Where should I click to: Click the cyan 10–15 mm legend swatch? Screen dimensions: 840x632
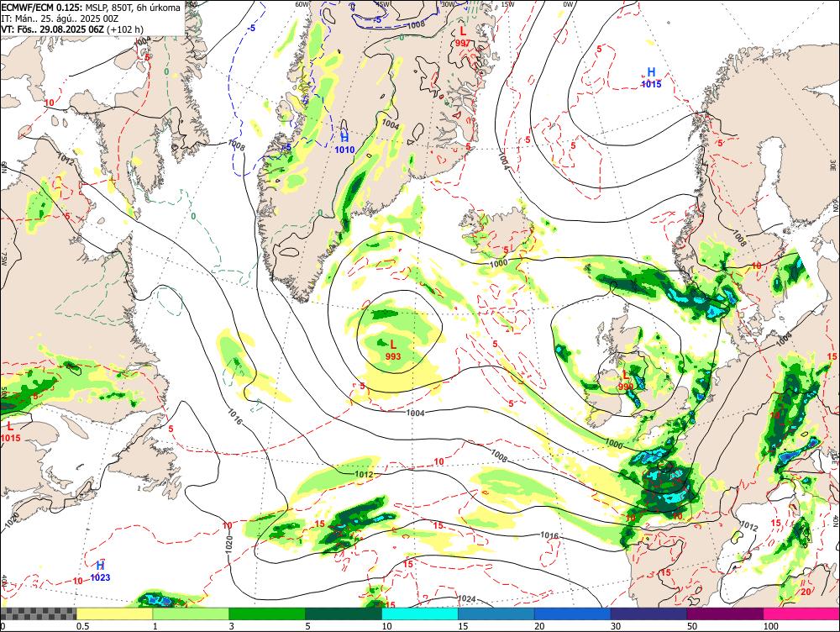(420, 614)
